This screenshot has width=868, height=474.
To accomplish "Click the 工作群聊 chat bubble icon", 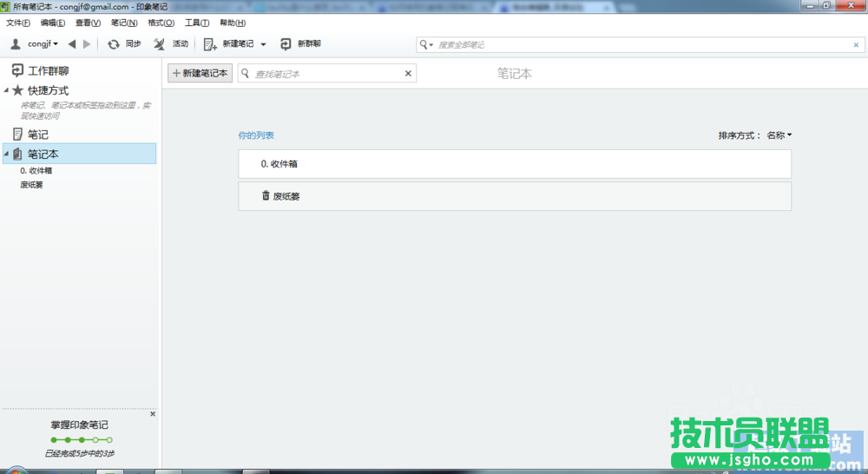I will pyautogui.click(x=17, y=70).
